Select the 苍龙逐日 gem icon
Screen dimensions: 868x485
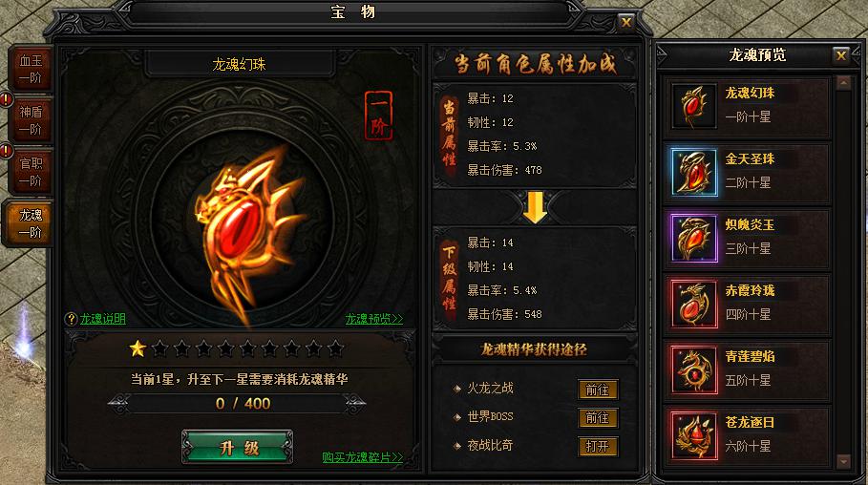click(x=694, y=435)
